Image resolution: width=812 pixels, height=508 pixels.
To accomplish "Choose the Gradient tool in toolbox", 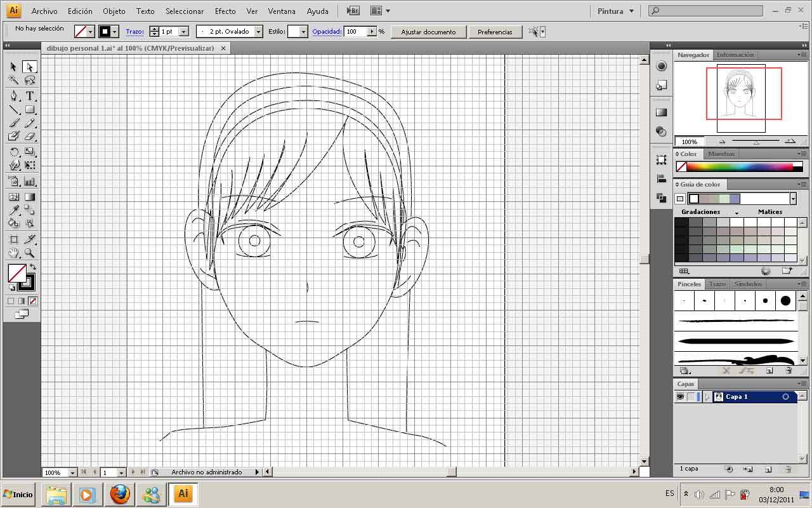I will point(29,197).
